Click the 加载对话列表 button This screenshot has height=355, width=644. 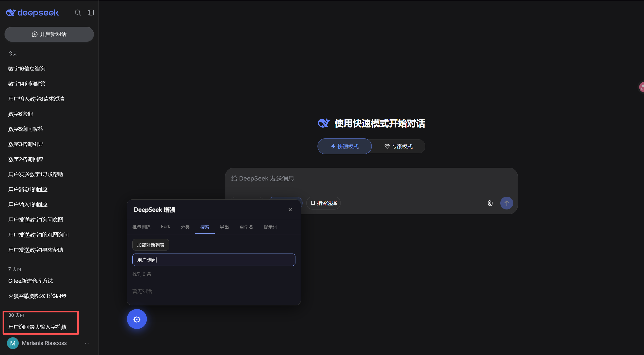pos(151,245)
